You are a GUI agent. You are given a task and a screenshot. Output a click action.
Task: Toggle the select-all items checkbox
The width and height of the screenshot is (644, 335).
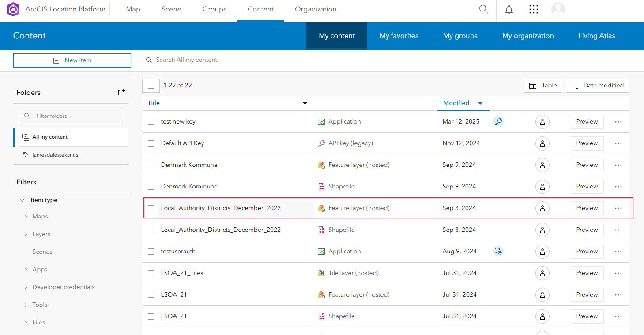pyautogui.click(x=151, y=86)
